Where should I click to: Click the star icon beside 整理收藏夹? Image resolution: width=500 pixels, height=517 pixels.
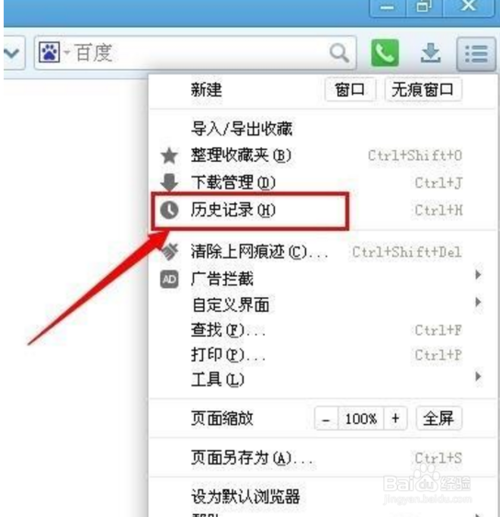click(x=169, y=156)
